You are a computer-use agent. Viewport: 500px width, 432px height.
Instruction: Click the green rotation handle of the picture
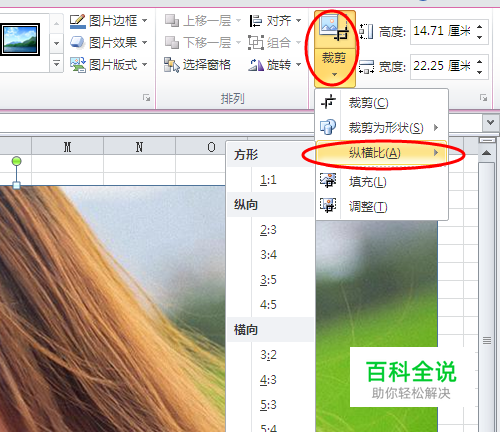[16, 161]
